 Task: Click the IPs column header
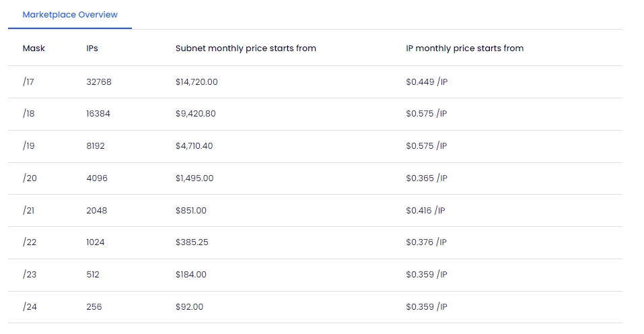pyautogui.click(x=92, y=48)
